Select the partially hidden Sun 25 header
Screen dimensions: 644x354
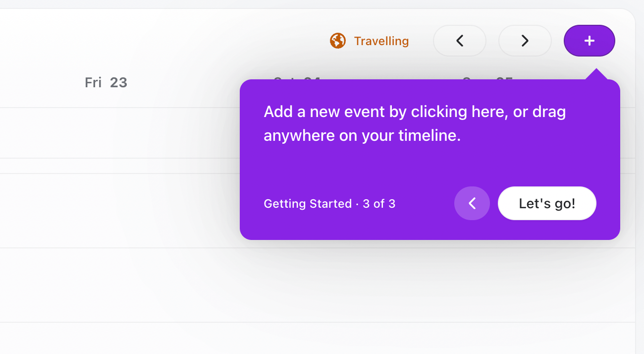tap(487, 77)
